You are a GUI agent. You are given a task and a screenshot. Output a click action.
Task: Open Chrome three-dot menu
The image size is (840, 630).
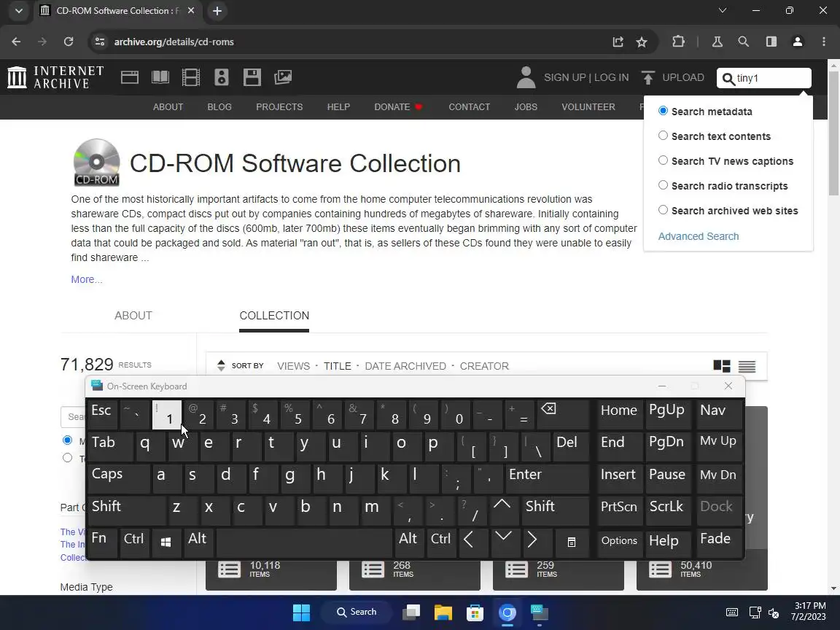coord(824,42)
